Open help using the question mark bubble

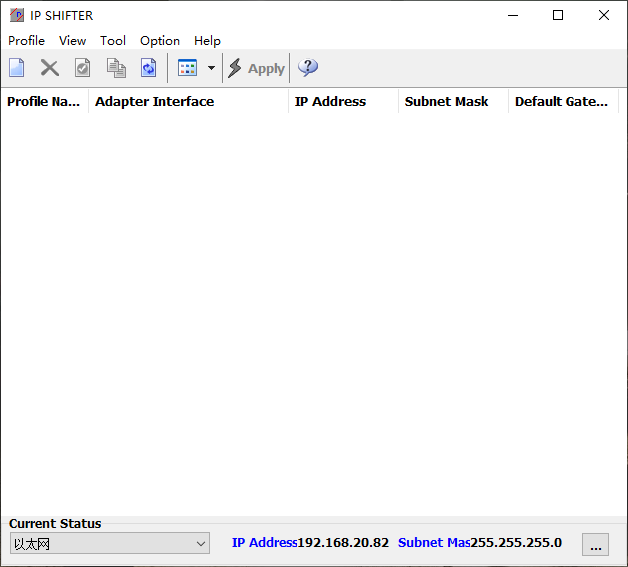pyautogui.click(x=308, y=67)
